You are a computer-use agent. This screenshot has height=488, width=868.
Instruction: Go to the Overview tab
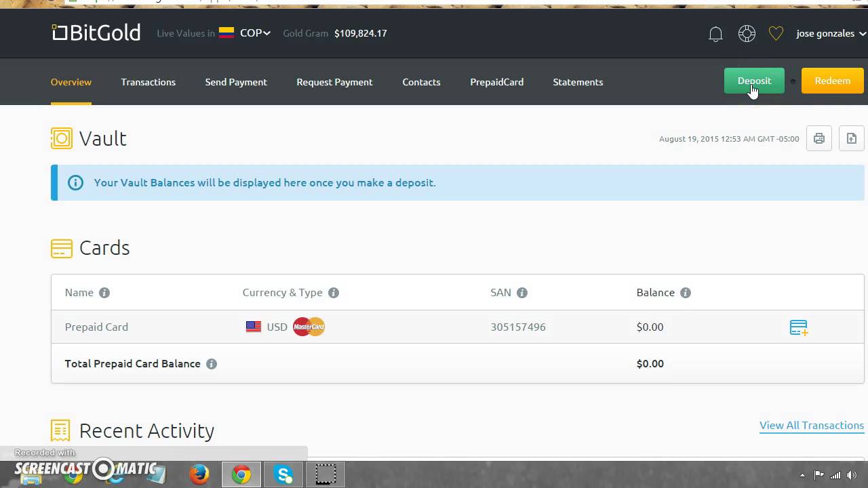71,82
